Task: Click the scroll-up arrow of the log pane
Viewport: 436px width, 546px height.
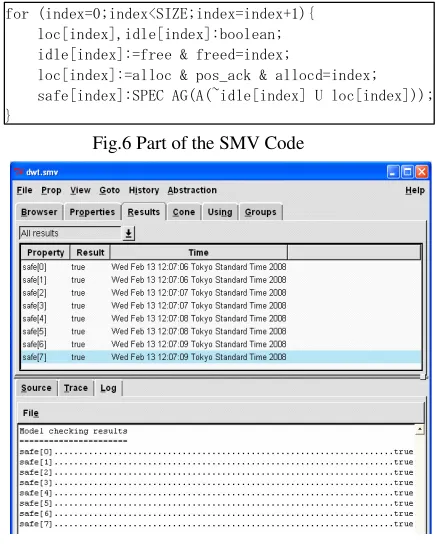Action: click(420, 430)
